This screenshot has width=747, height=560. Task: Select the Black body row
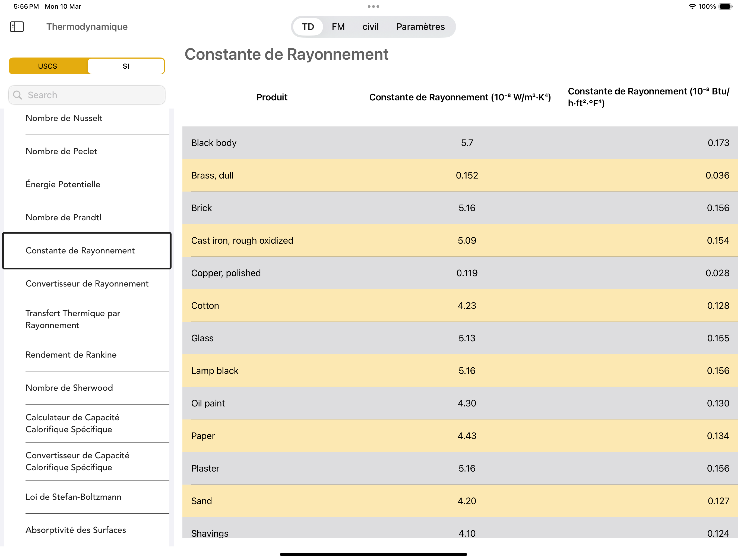coord(460,143)
